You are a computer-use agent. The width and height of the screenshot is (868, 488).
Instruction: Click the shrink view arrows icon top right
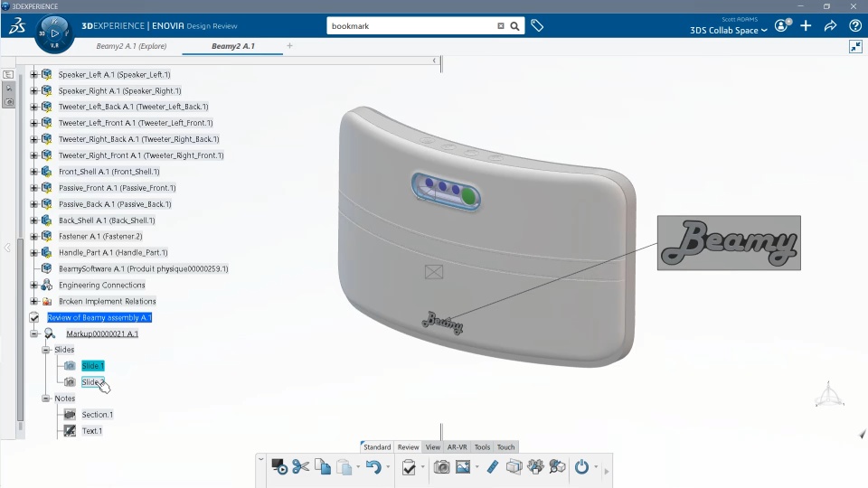coord(856,46)
